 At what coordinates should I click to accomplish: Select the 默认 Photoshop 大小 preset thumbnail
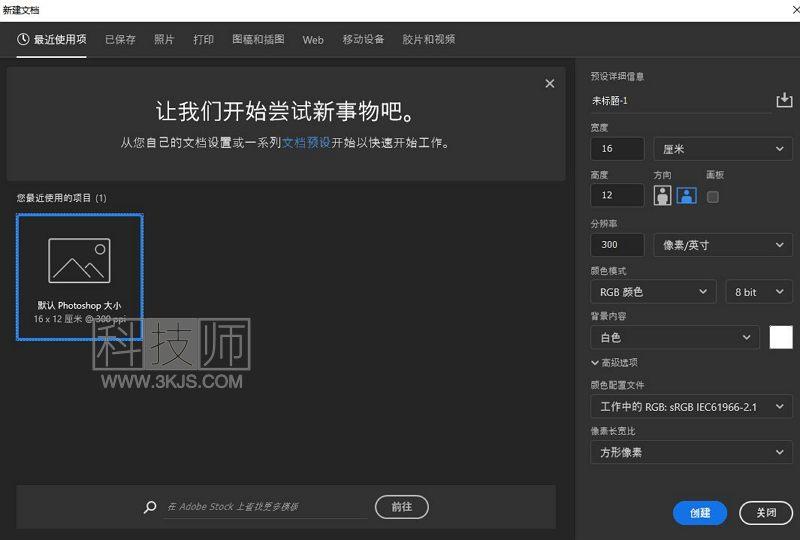tap(80, 277)
